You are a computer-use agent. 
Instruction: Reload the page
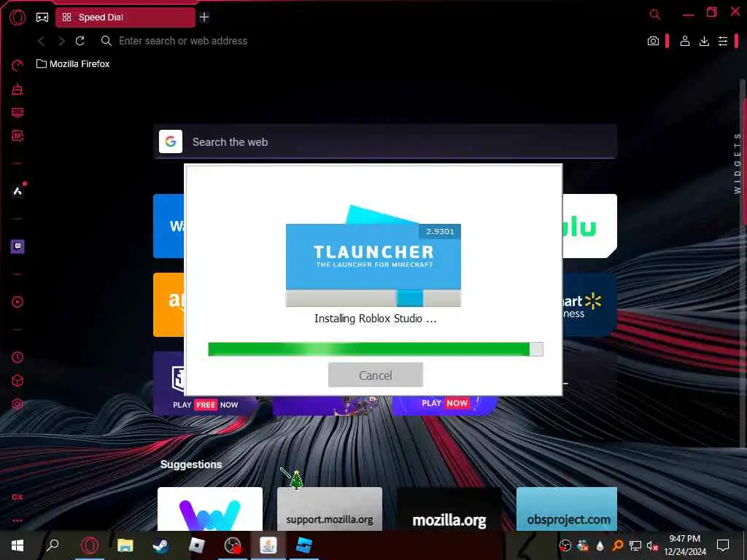pyautogui.click(x=80, y=41)
